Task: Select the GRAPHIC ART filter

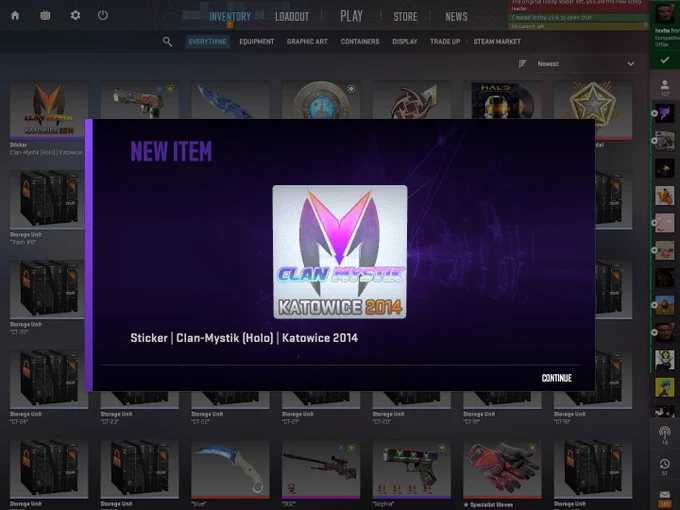Action: (307, 42)
